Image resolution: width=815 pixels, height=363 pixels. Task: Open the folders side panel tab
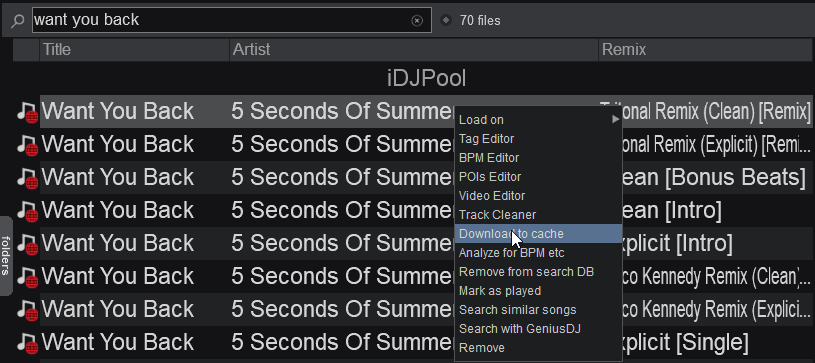coord(6,255)
